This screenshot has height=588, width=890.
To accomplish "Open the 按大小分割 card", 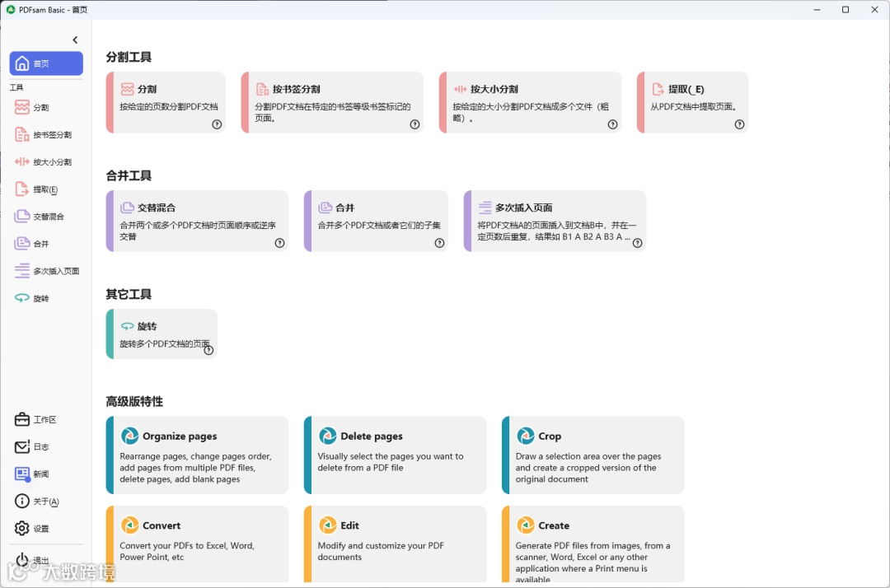I will tap(530, 103).
